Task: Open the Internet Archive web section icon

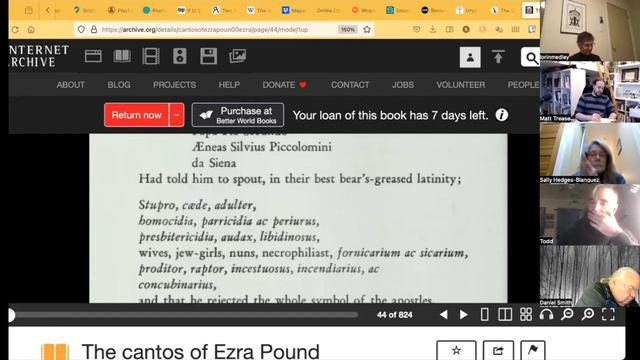Action: point(93,56)
